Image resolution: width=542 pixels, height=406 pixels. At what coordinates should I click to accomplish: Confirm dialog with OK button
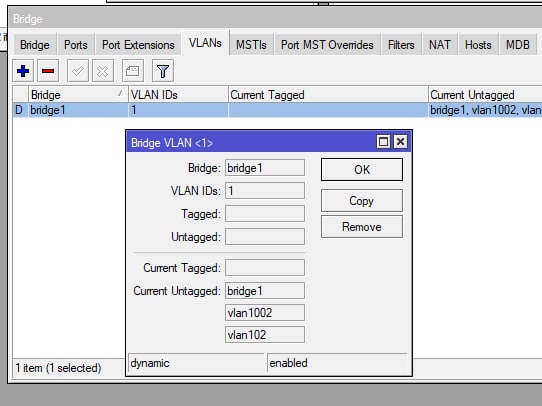362,170
